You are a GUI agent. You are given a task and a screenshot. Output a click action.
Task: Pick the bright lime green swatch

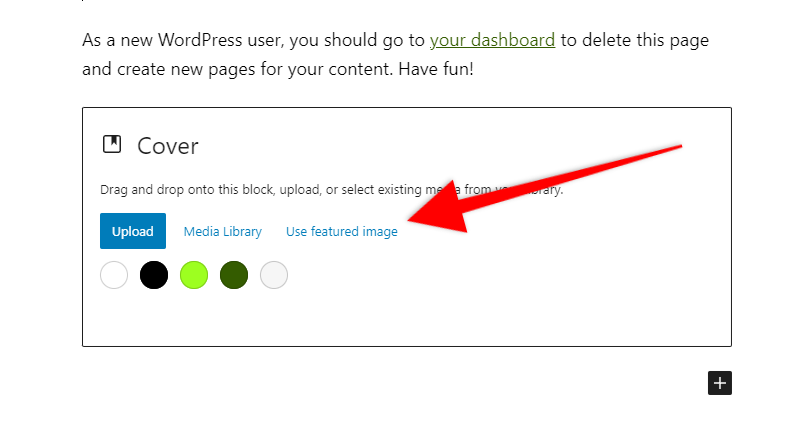(194, 275)
